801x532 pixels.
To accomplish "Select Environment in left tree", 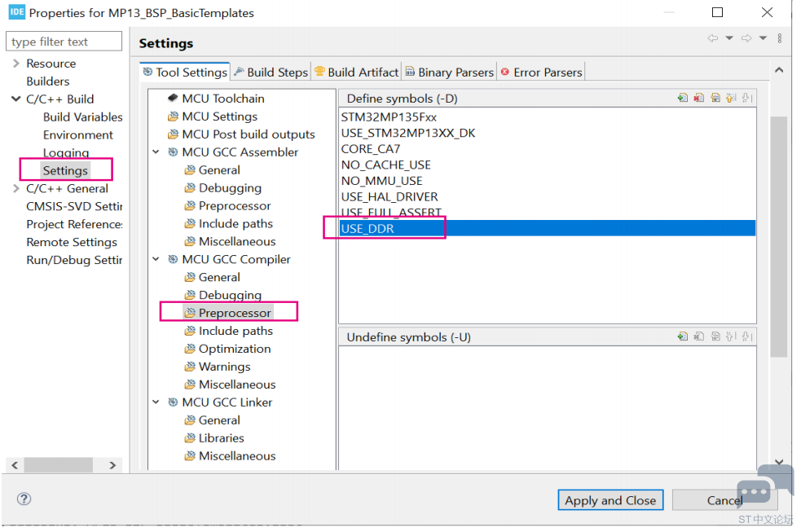I will click(78, 134).
